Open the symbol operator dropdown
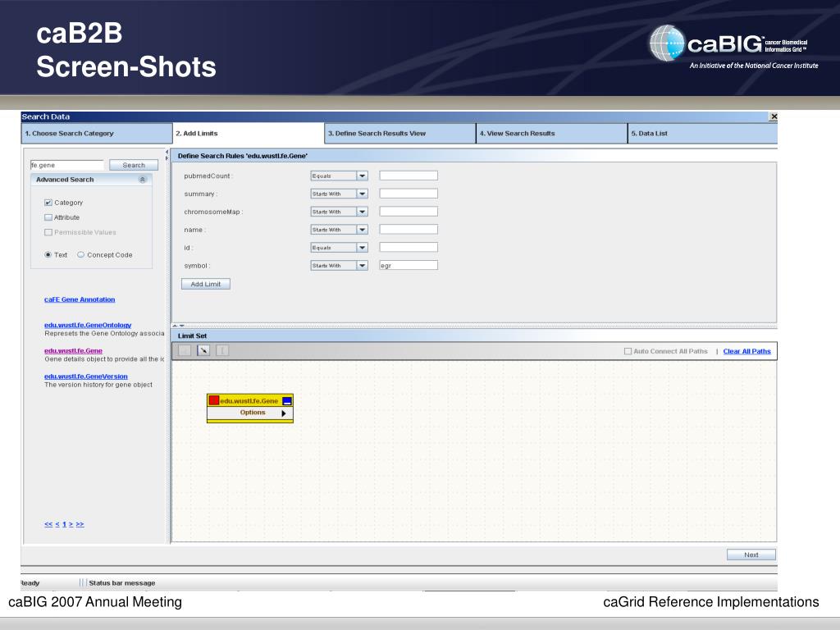The image size is (840, 630). pos(363,266)
